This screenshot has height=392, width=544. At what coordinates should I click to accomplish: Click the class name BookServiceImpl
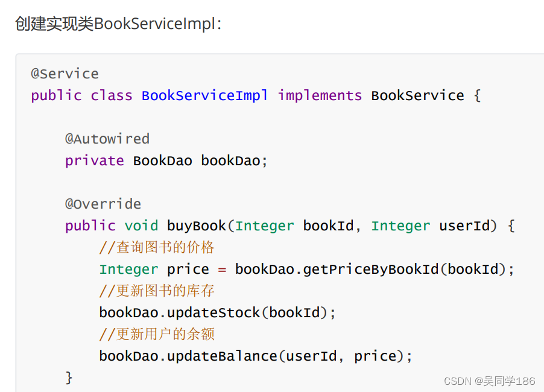(204, 95)
